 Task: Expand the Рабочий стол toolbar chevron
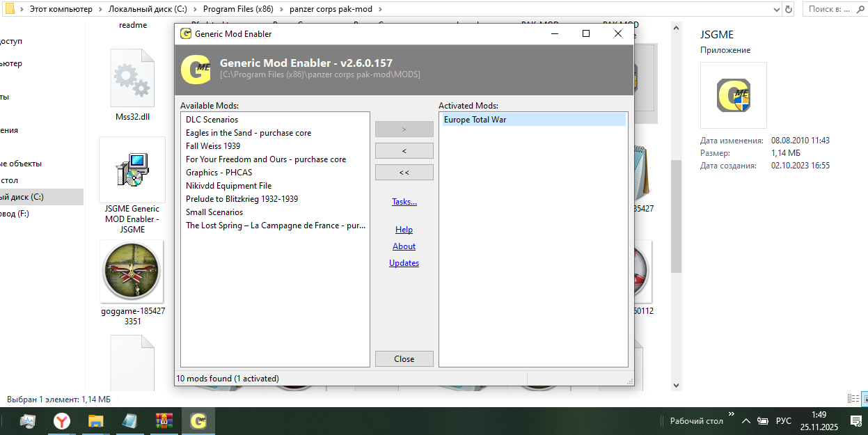[x=729, y=420]
